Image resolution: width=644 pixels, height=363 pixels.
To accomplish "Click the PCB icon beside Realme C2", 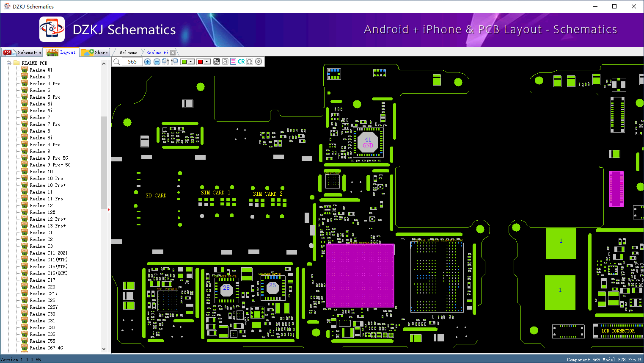I will tap(25, 239).
